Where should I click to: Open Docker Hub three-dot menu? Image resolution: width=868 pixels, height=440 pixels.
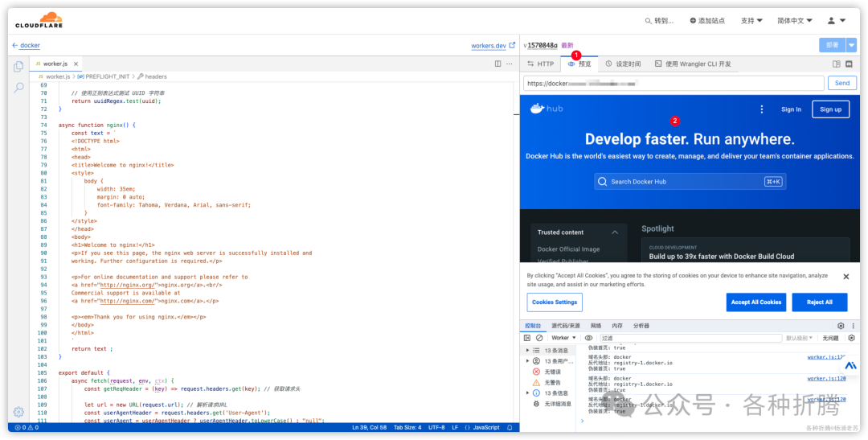(762, 109)
